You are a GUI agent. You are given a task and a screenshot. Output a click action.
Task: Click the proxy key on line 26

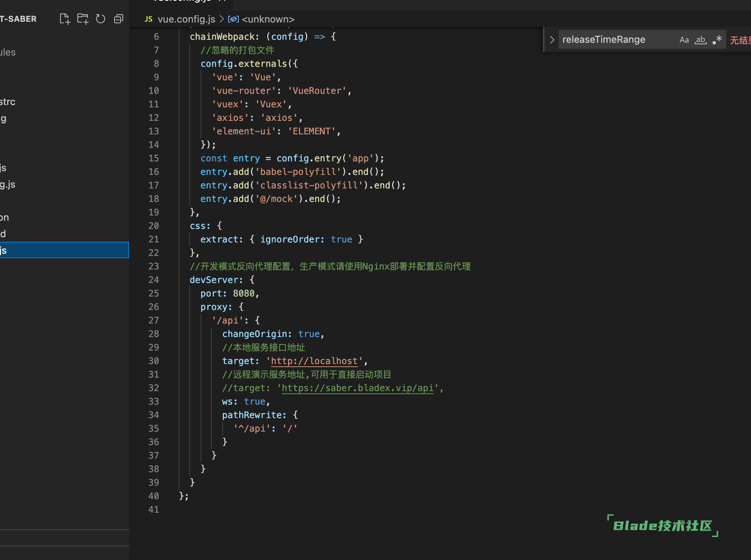tap(214, 307)
